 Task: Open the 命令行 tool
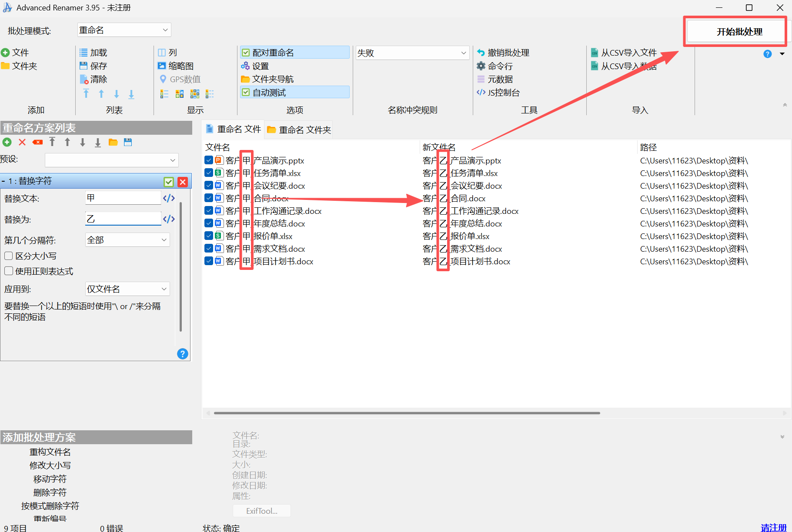[x=495, y=66]
